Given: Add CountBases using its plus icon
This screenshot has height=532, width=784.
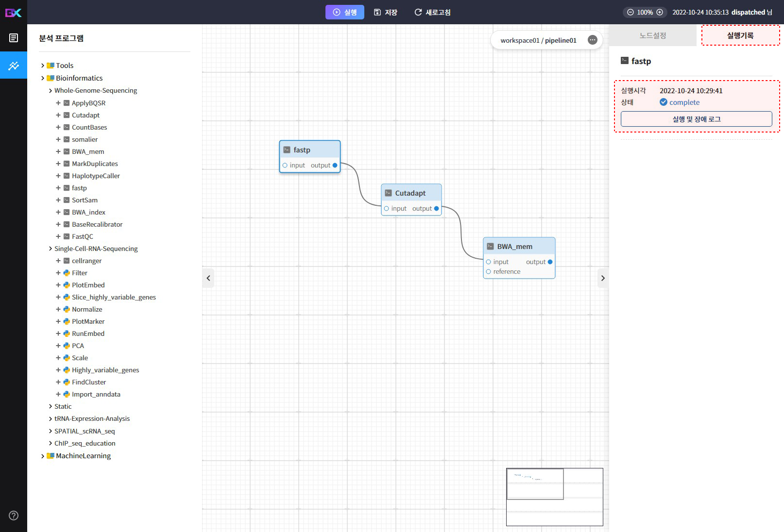Looking at the screenshot, I should point(58,127).
